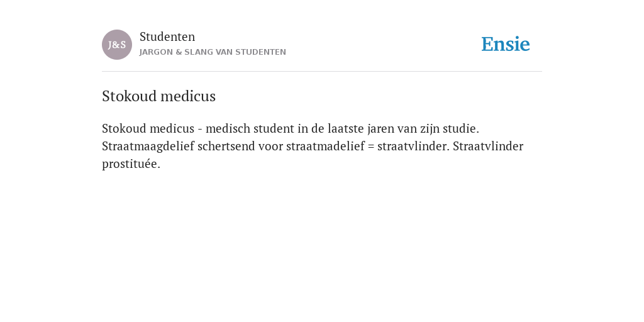The width and height of the screenshot is (644, 322).
Task: Click the word schertsend in the text
Action: 226,147
